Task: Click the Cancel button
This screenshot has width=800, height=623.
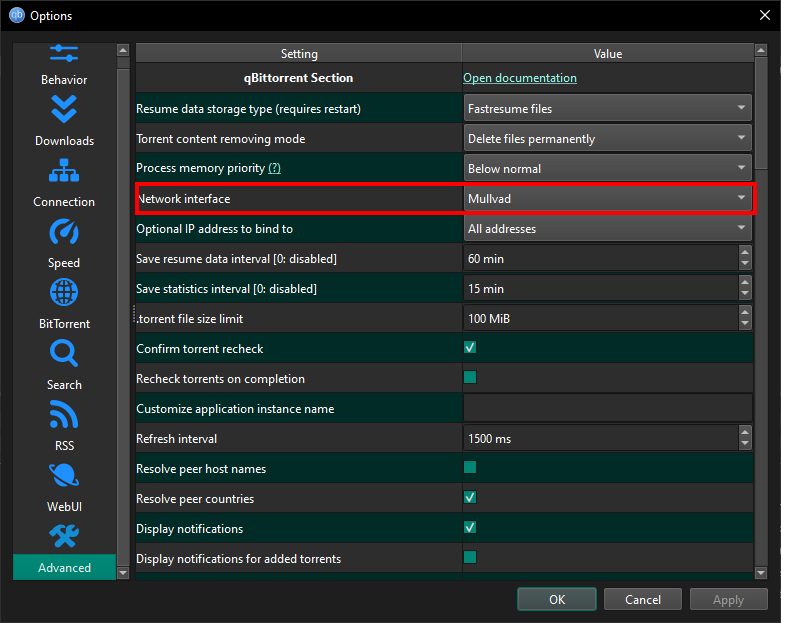Action: (643, 599)
